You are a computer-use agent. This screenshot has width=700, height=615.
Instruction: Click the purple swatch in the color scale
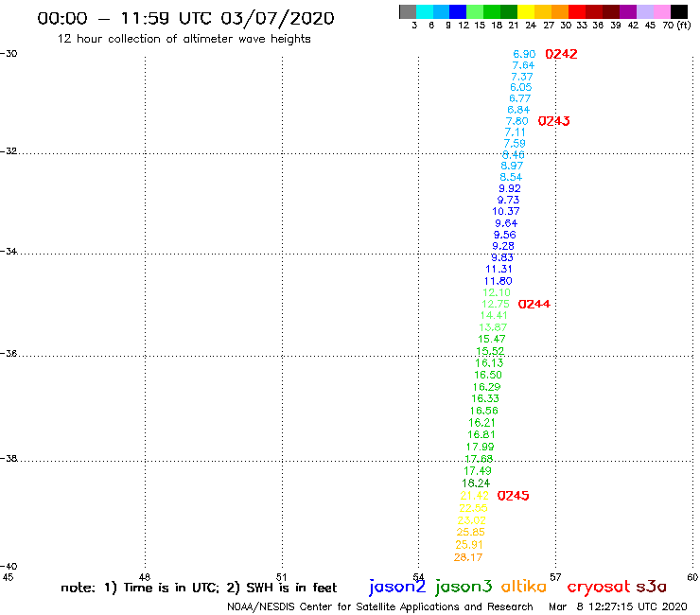[628, 11]
